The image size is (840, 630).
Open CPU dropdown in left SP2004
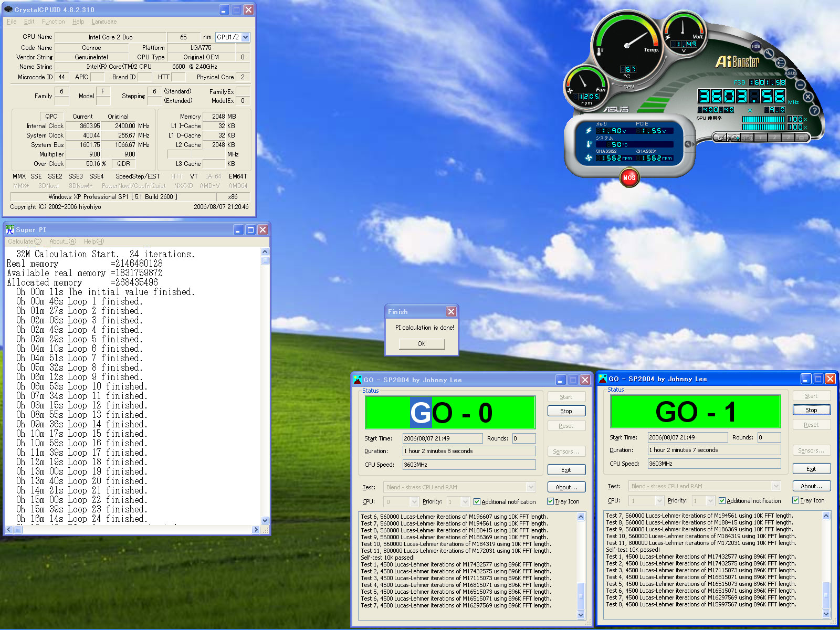(414, 502)
